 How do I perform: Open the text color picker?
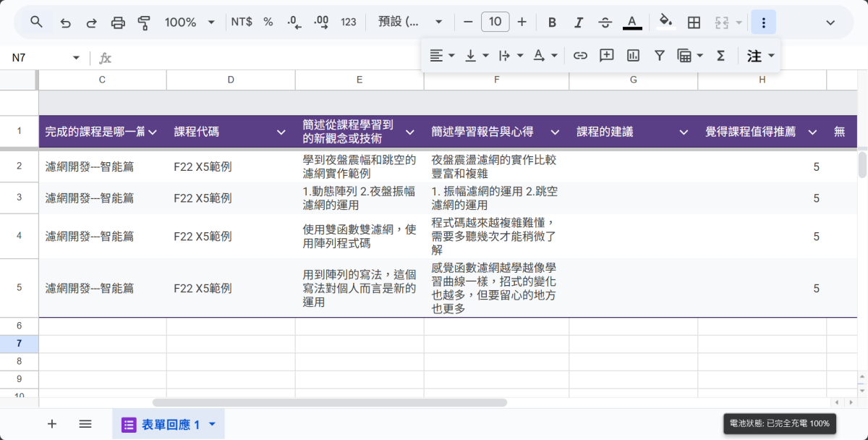(632, 22)
